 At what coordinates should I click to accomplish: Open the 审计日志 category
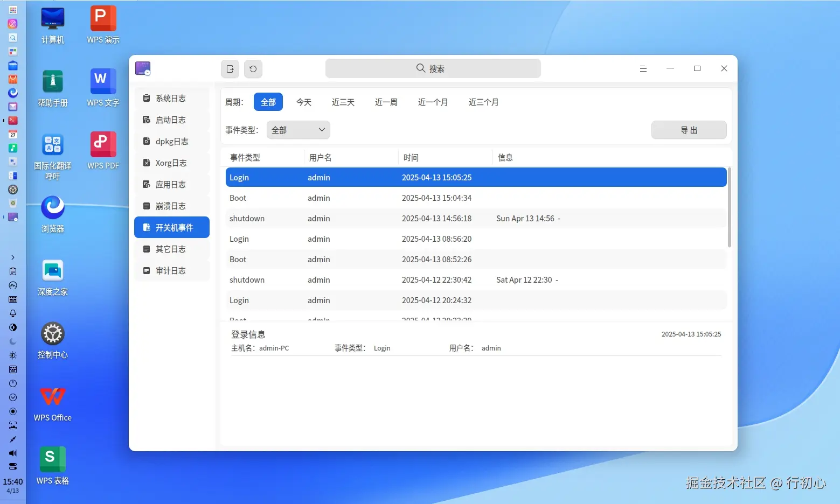(x=170, y=270)
